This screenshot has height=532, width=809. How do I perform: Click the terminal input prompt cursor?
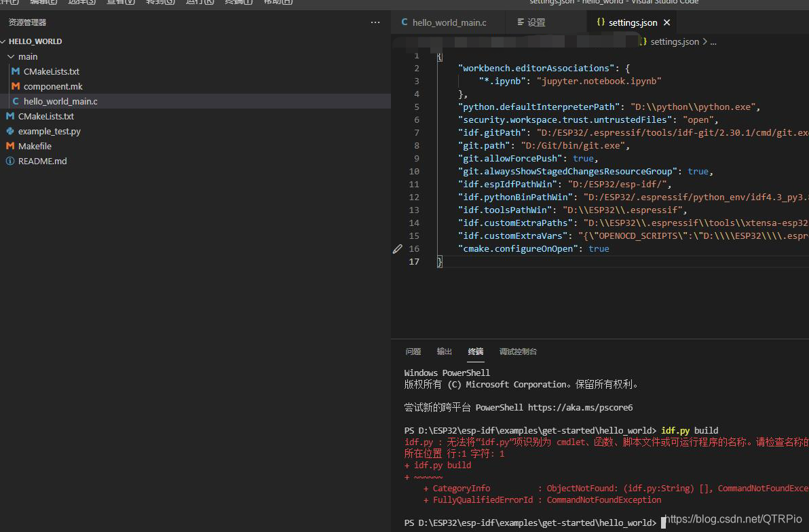click(663, 522)
